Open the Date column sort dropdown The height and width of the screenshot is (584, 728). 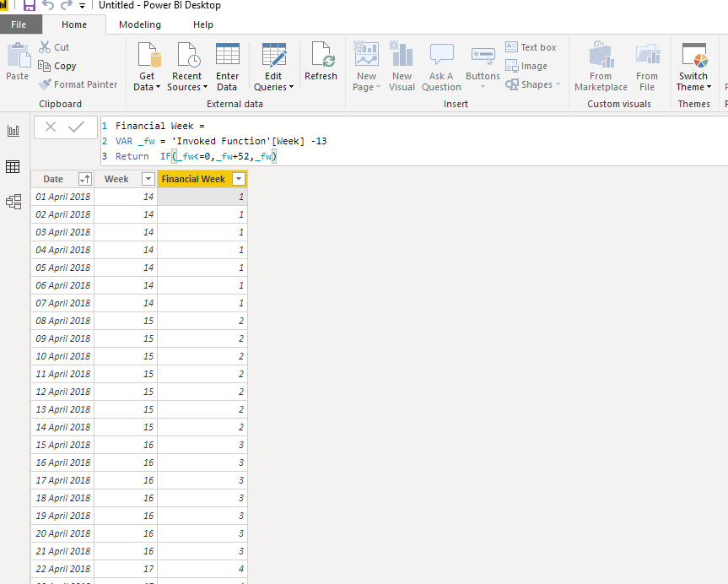coord(85,179)
